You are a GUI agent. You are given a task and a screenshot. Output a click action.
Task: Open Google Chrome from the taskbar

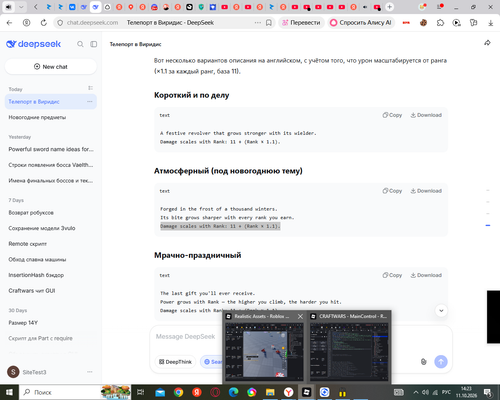(178, 392)
